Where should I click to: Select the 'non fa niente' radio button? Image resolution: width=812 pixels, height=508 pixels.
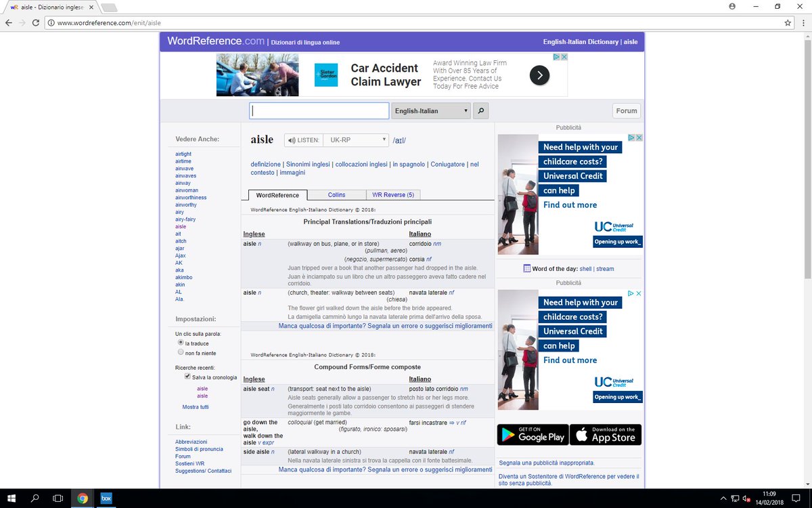pos(181,352)
